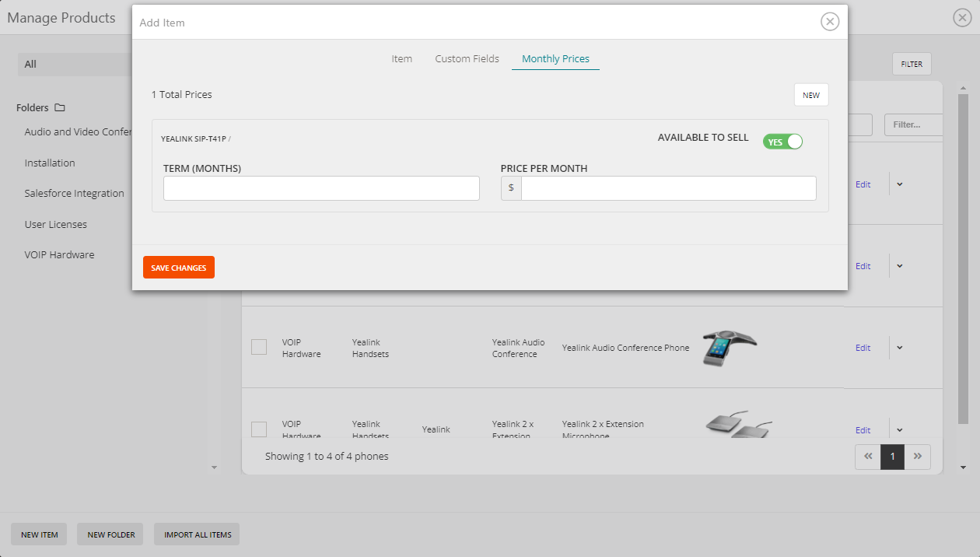Expand the chevron for the Yealink Audio Conference row
The height and width of the screenshot is (557, 980).
click(x=899, y=348)
